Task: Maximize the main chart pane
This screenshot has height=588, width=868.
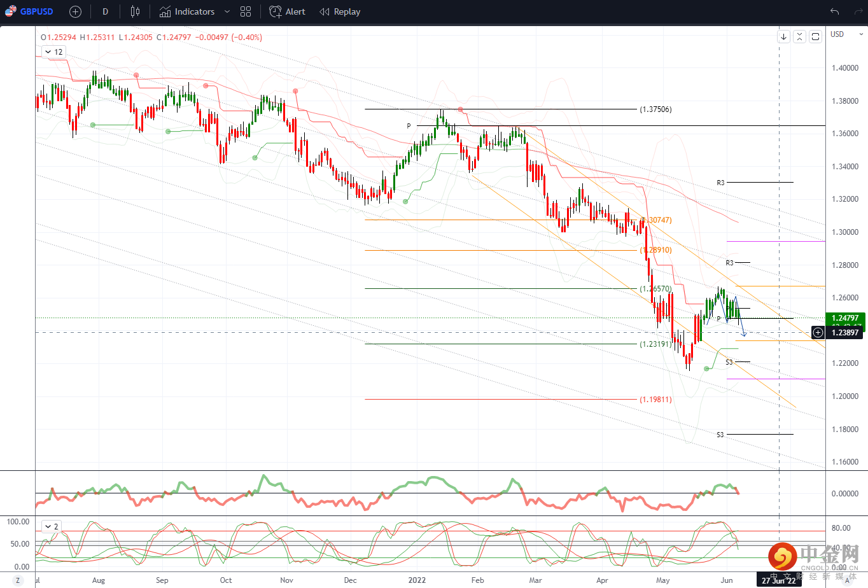Action: click(x=815, y=36)
